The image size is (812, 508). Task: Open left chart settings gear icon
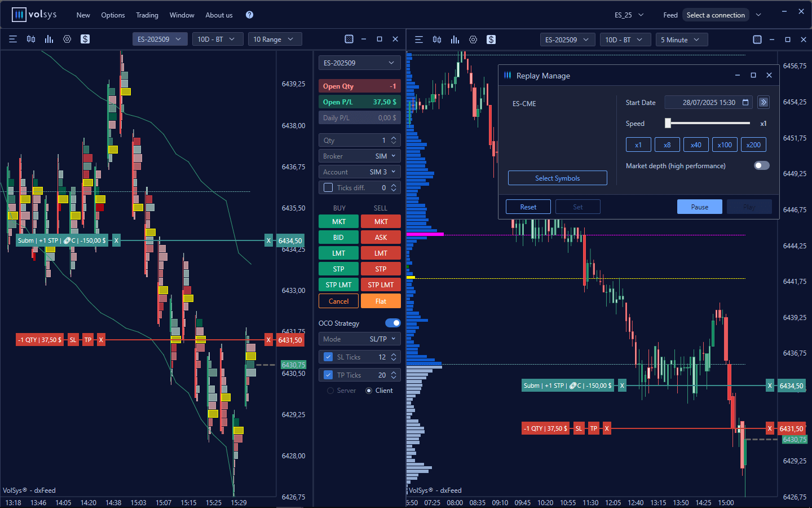[x=67, y=39]
